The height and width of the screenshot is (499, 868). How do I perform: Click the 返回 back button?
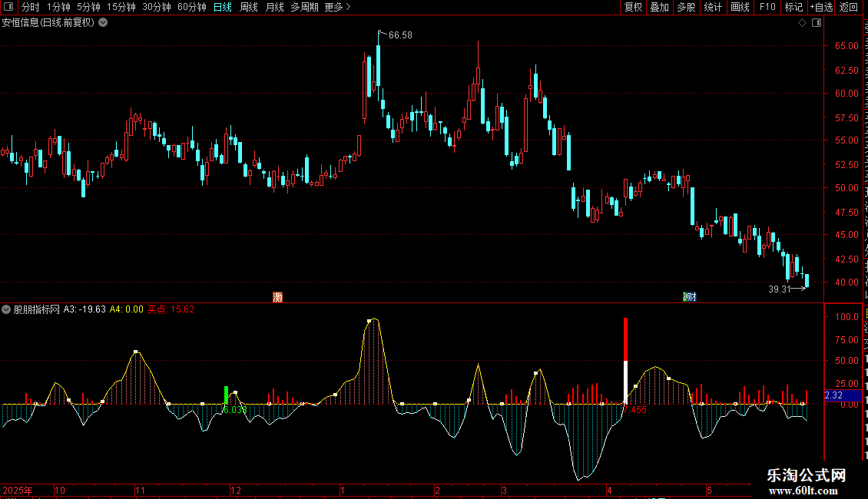click(x=849, y=7)
